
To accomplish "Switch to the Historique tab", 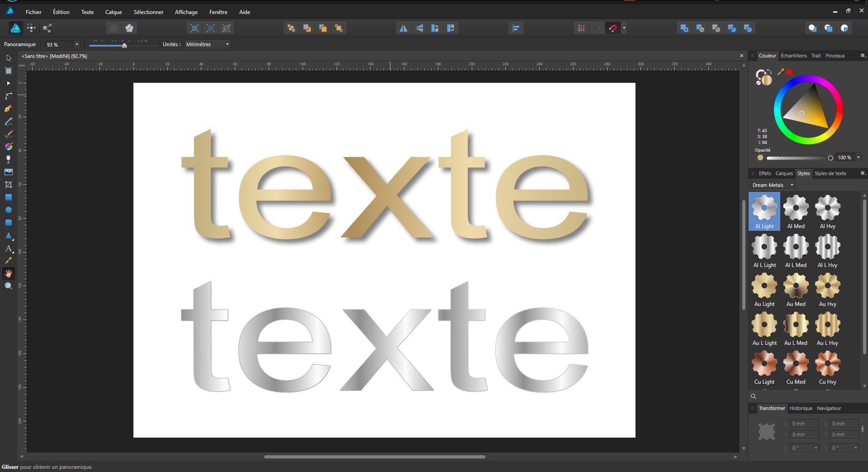I will (801, 408).
